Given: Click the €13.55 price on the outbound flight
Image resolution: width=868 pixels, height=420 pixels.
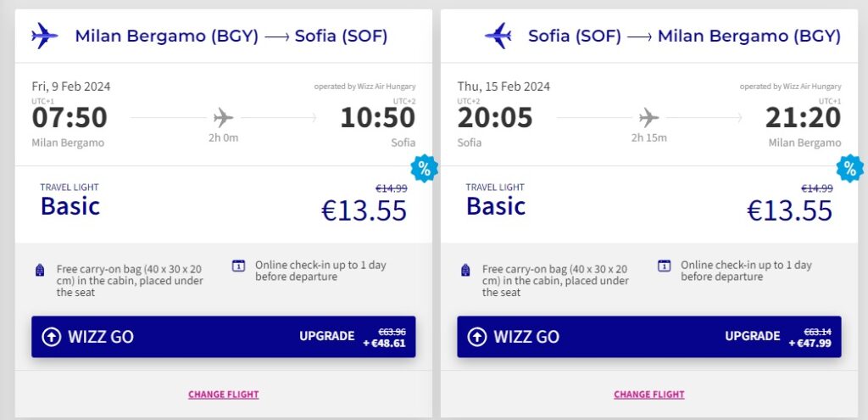Looking at the screenshot, I should pos(364,210).
